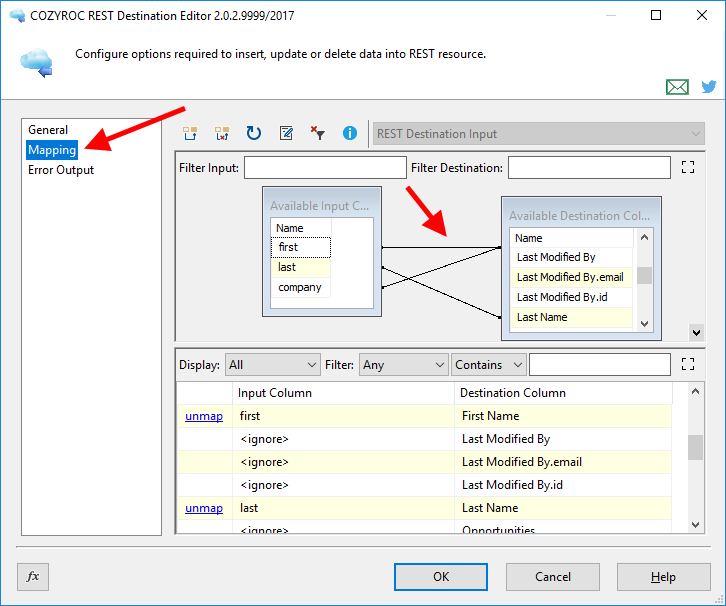Click the refresh arrow toolbar icon

click(253, 133)
